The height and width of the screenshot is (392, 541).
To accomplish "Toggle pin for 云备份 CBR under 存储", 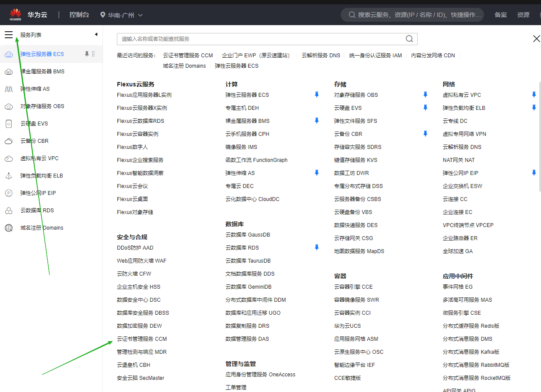I will point(425,134).
